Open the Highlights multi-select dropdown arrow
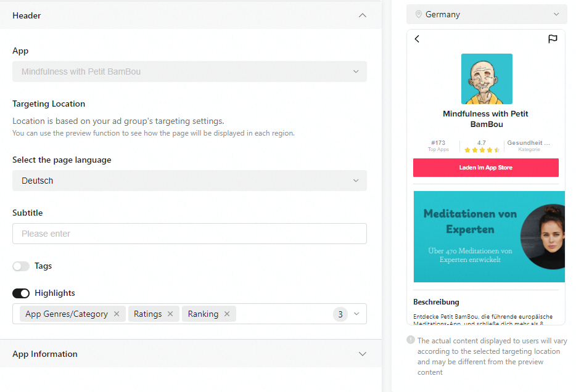 tap(356, 314)
